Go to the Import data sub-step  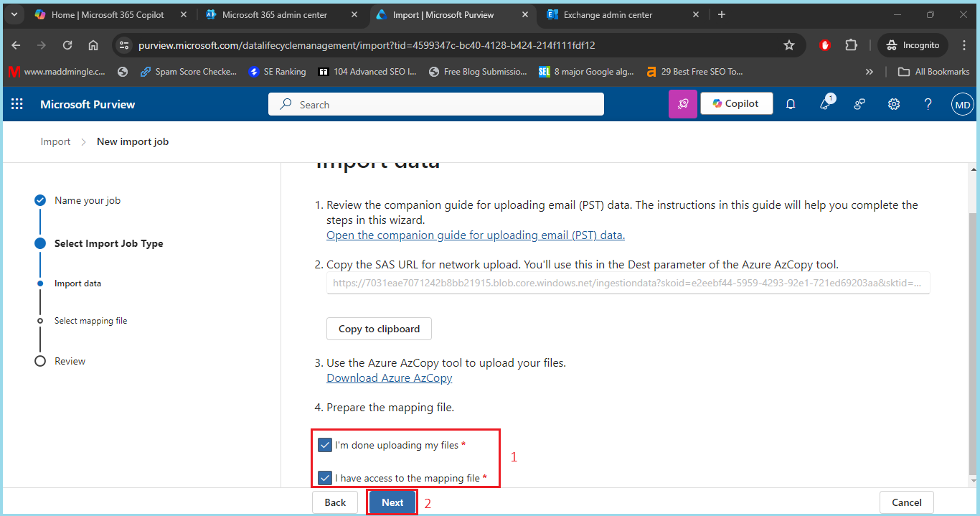77,283
